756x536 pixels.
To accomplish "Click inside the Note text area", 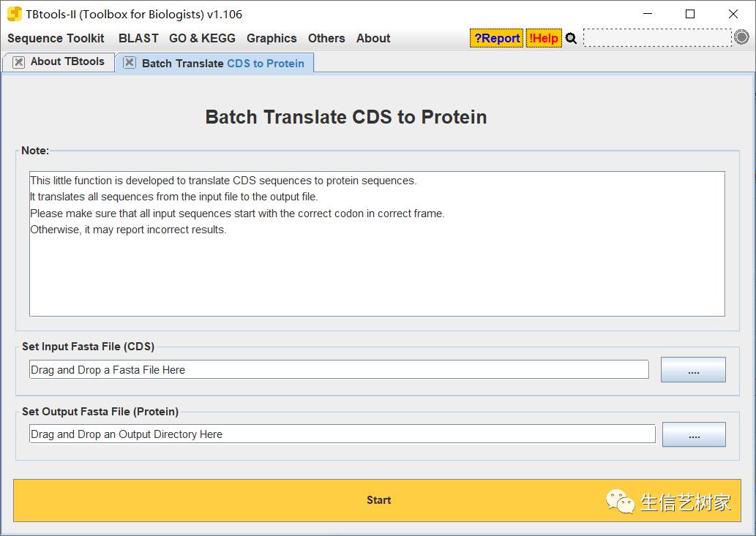I will click(377, 244).
